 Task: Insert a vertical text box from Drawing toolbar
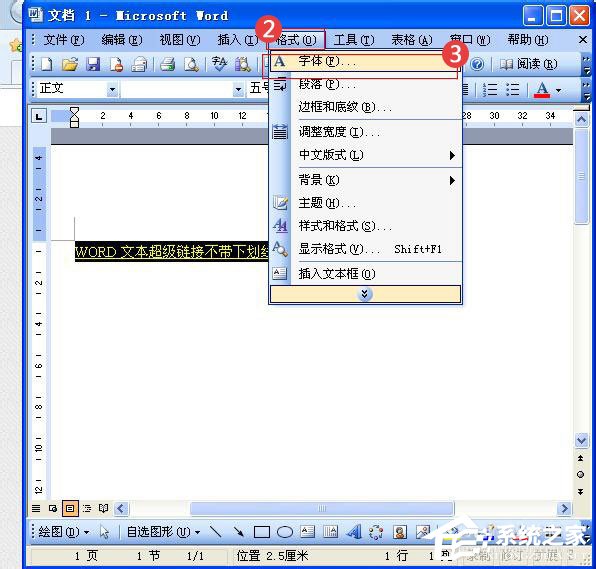pos(330,531)
